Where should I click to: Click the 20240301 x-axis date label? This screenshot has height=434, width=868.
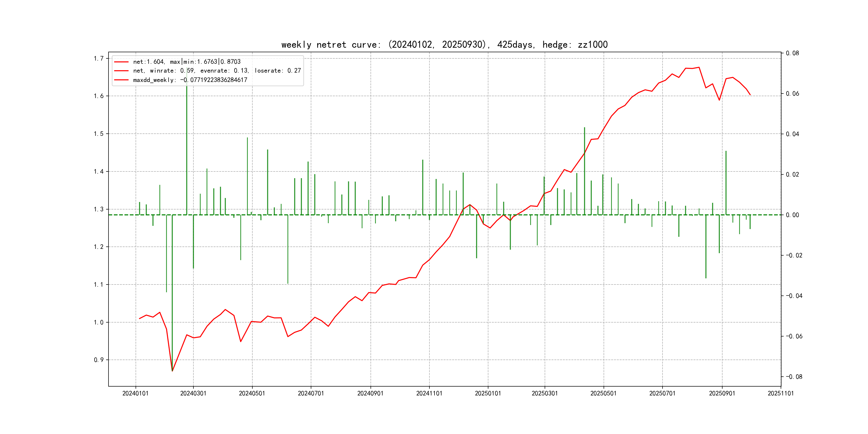193,393
